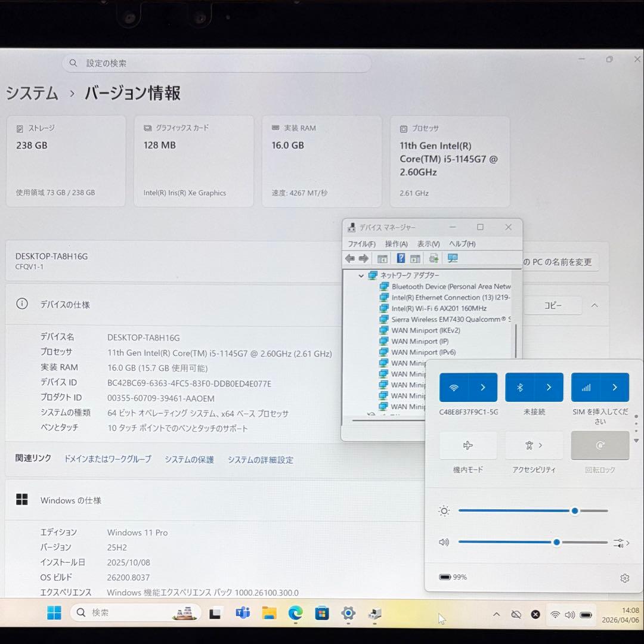Select Intel(R) Ethernet Connection (13) adapter
This screenshot has width=644, height=644.
coord(445,298)
